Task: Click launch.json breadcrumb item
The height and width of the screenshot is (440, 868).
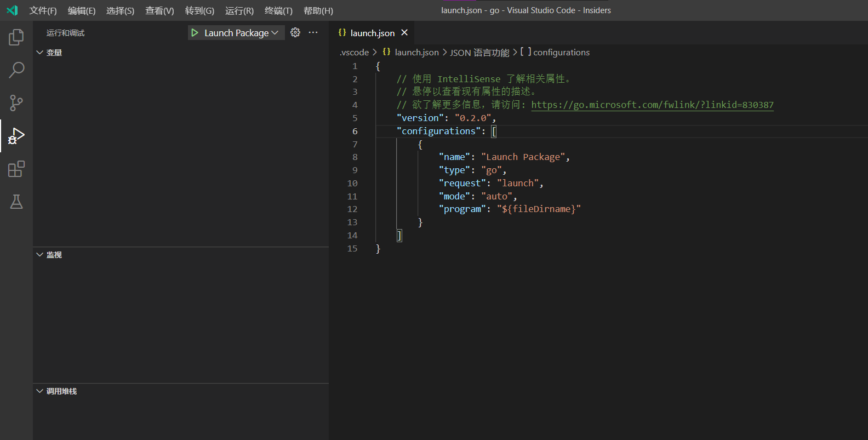Action: pos(416,53)
